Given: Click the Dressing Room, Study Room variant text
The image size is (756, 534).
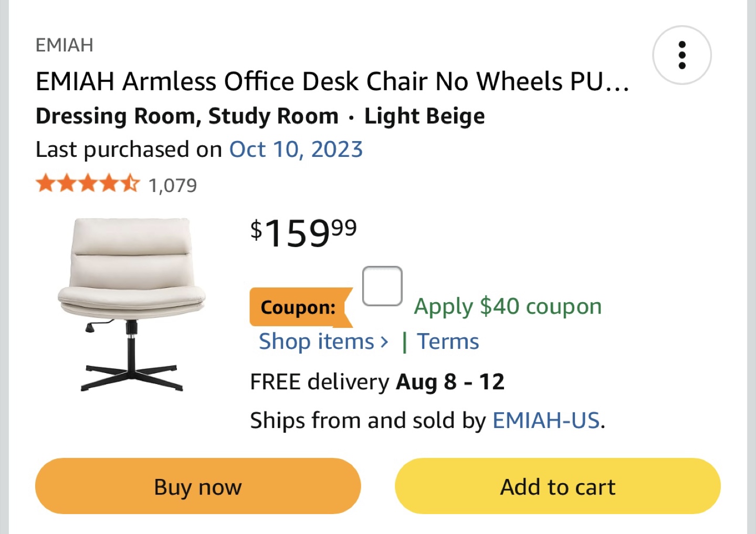Looking at the screenshot, I should [187, 116].
